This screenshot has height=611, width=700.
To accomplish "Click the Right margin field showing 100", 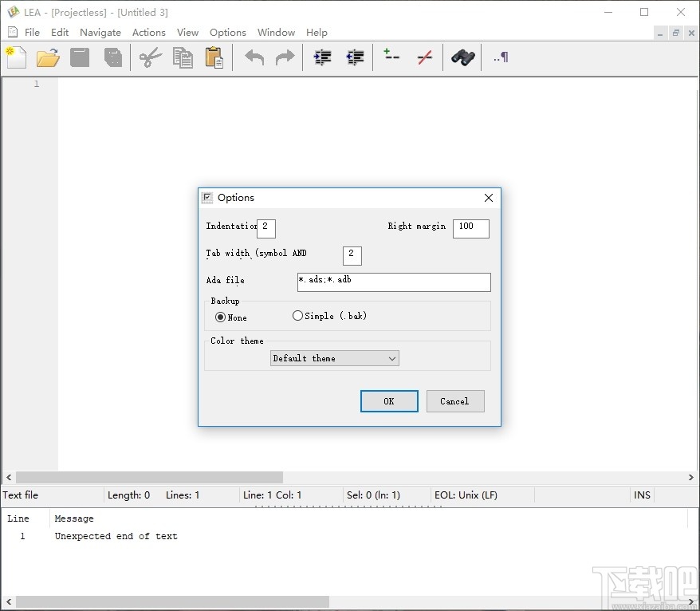I will coord(471,229).
